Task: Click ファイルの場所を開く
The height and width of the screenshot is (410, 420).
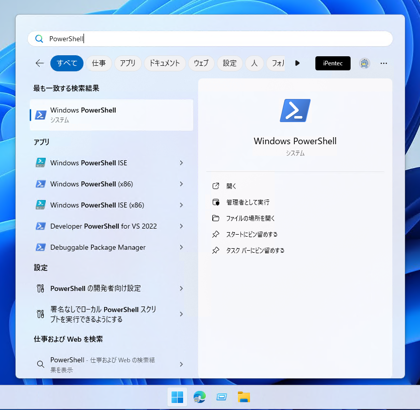Action: pos(250,218)
